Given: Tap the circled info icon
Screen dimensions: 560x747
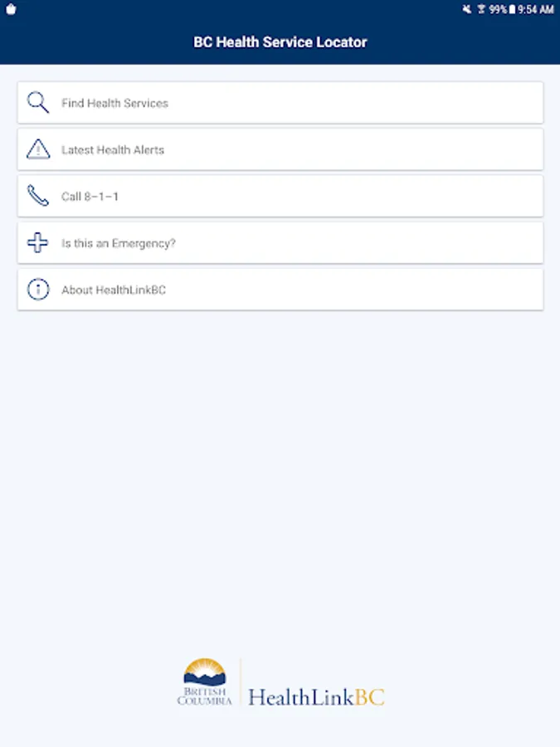Looking at the screenshot, I should click(37, 290).
